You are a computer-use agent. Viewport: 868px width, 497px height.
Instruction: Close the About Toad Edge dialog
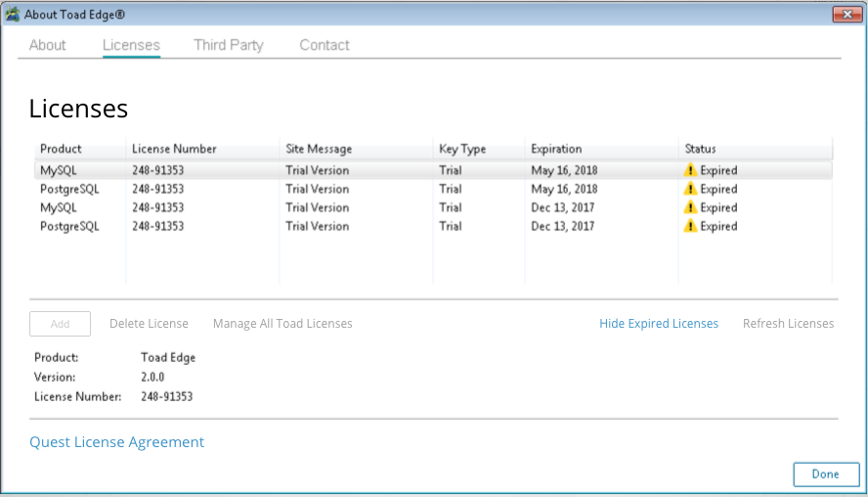click(846, 15)
